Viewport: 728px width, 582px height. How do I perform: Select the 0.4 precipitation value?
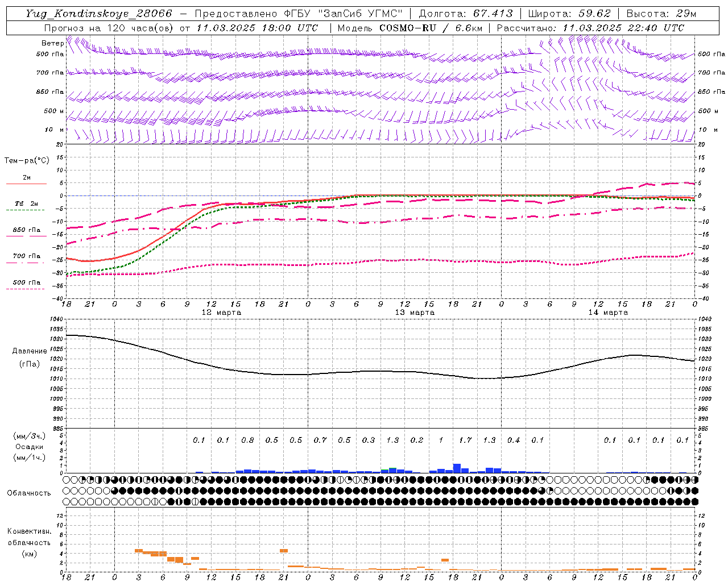pos(514,440)
